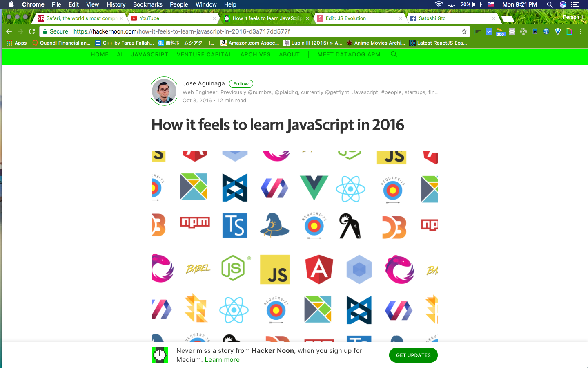Open the AirPlay display menu
Image resolution: width=588 pixels, height=368 pixels.
(x=452, y=4)
